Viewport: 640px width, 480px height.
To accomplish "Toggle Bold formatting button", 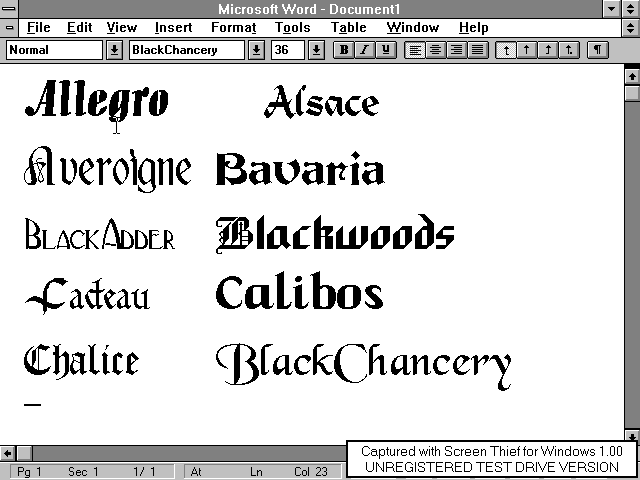I will 344,49.
